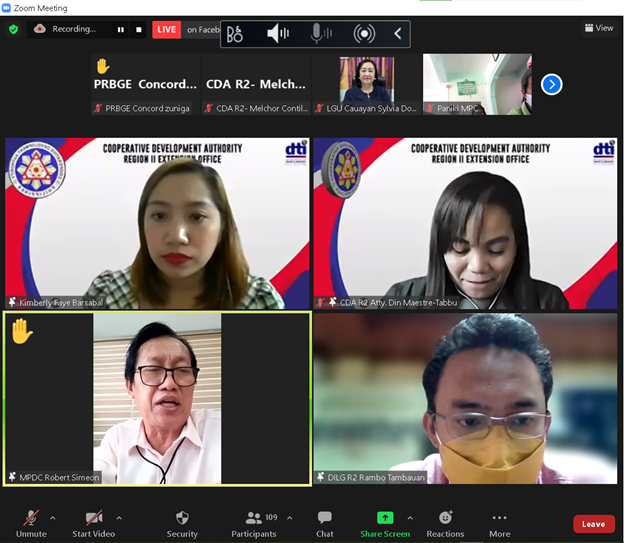
Task: Click the microphone icon in audio overlay
Action: [321, 33]
